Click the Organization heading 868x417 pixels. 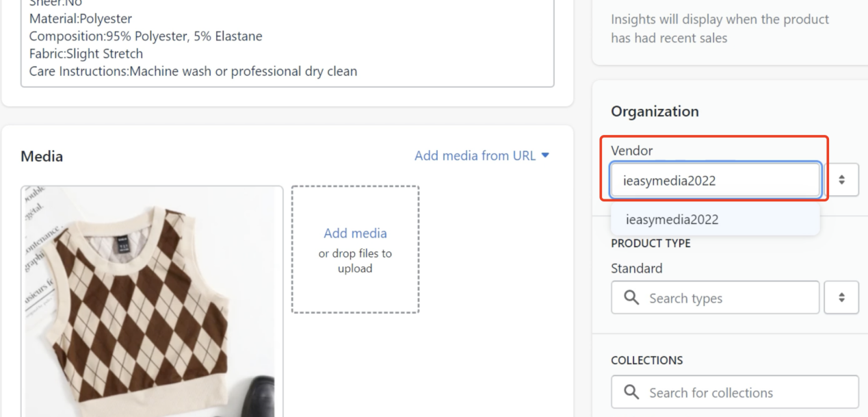(x=655, y=112)
